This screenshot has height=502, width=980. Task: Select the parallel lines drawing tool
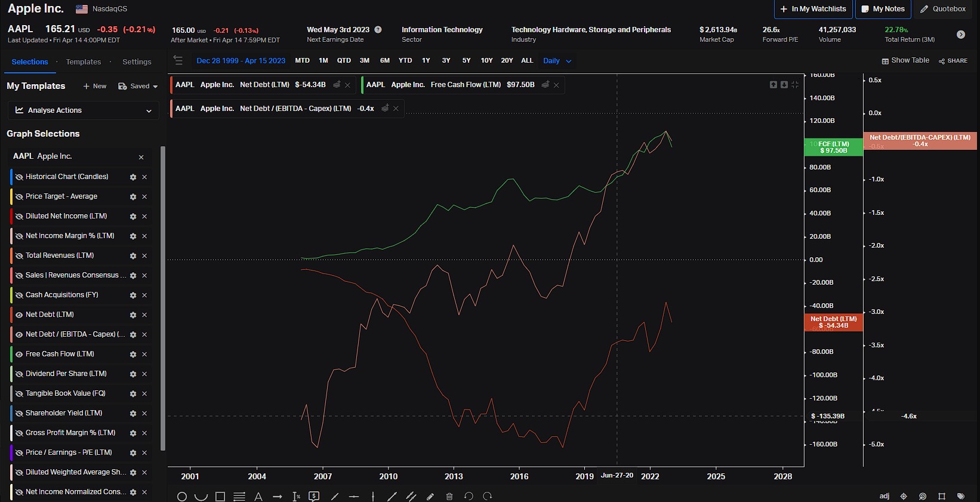coord(239,496)
